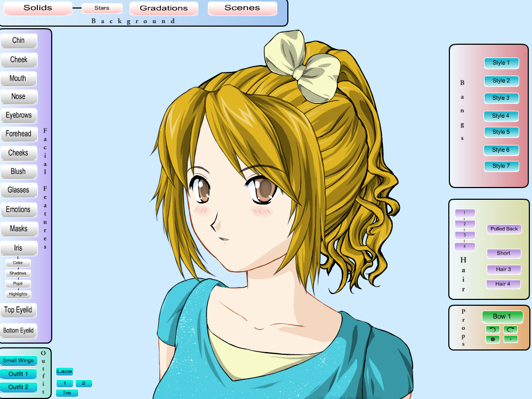Click the Tints button below the outfit numbers
This screenshot has width=532, height=399.
pos(66,393)
